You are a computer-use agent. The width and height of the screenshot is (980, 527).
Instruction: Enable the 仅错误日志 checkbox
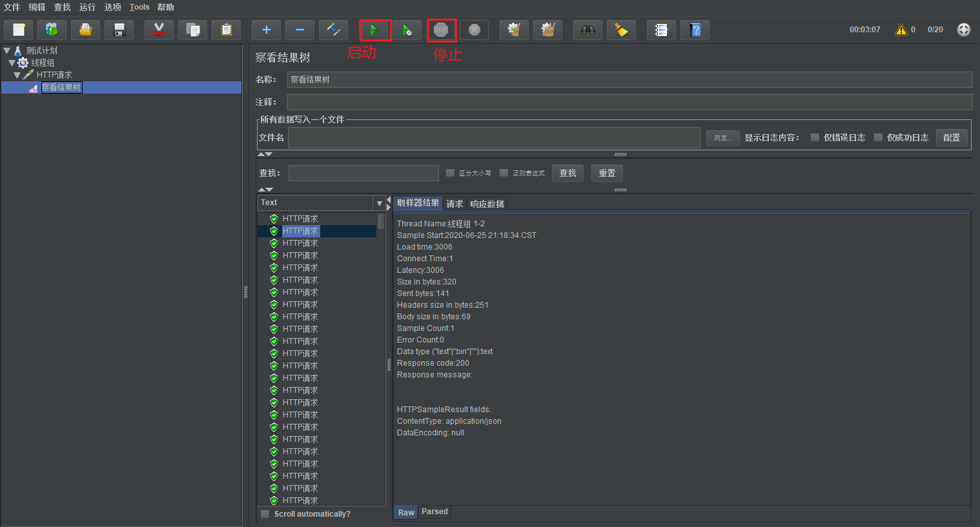point(815,137)
